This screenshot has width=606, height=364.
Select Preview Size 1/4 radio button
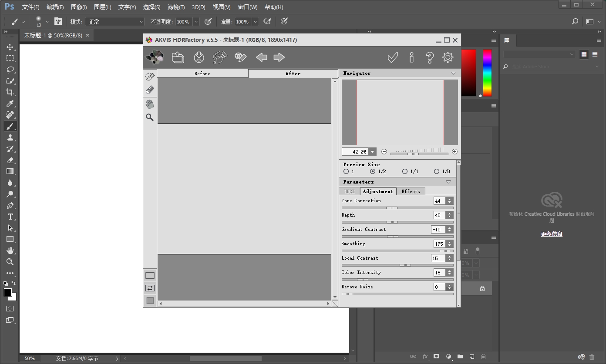point(405,171)
